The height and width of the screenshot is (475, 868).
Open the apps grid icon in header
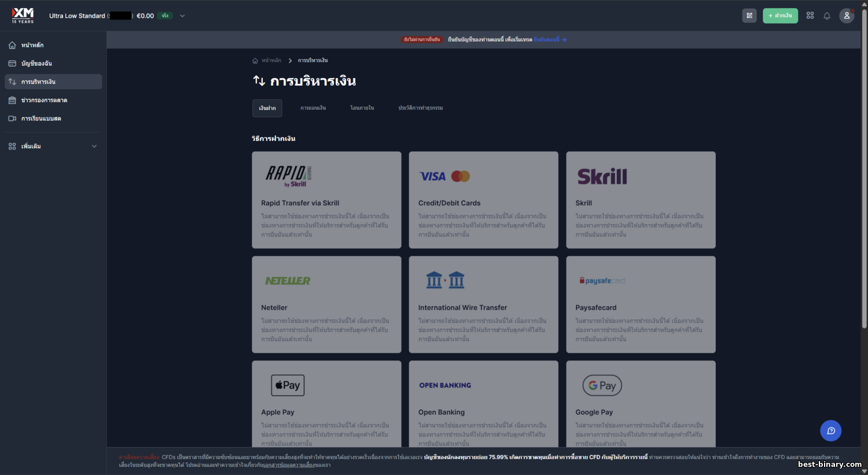810,16
